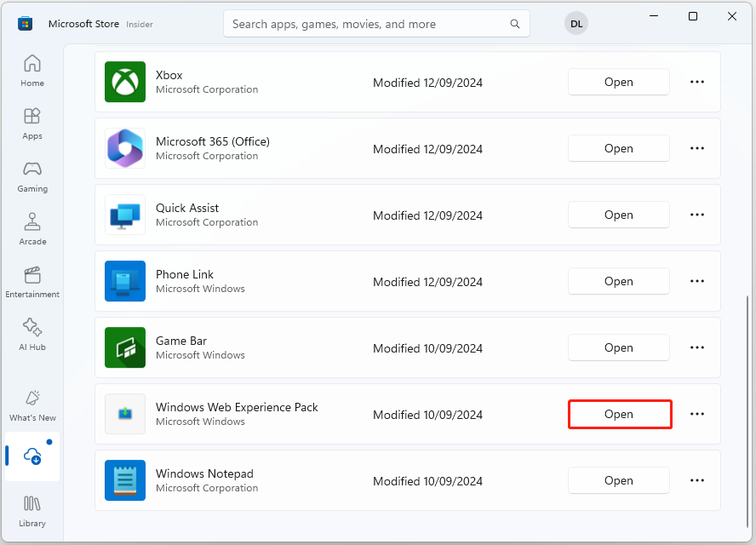Image resolution: width=756 pixels, height=545 pixels.
Task: Click the Phone Link title text
Action: 184,274
